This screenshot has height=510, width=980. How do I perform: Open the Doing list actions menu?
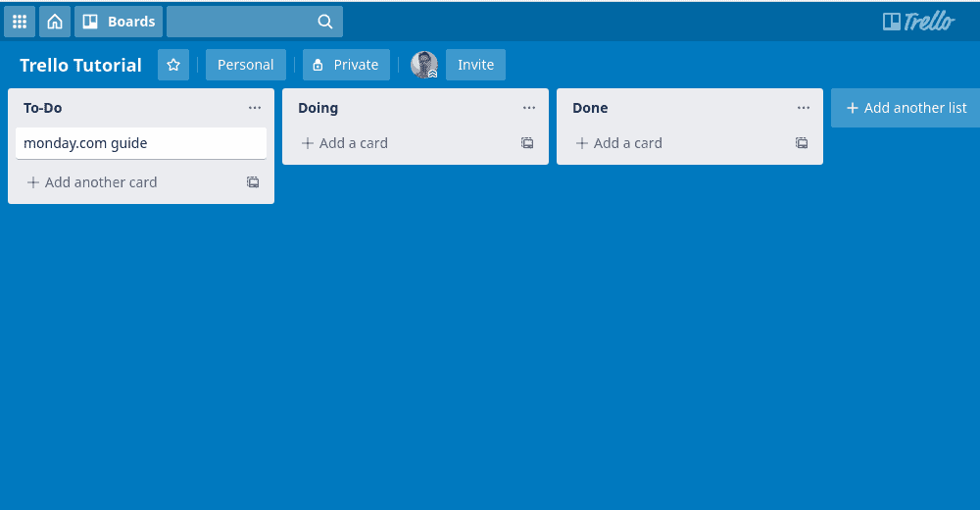point(529,108)
